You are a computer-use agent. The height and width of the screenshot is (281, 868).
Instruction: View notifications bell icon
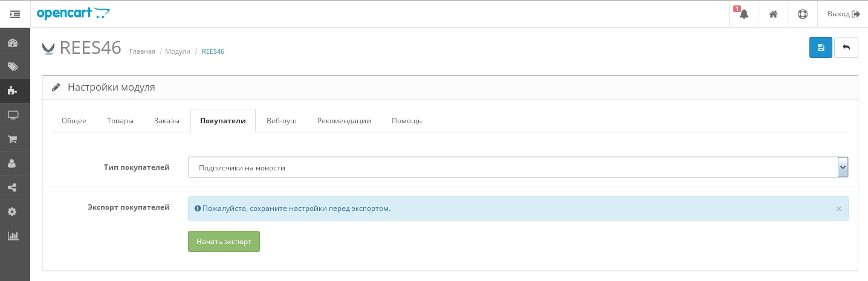pos(743,14)
